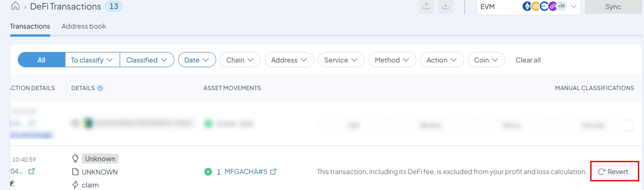644x190 pixels.
Task: Open the EVM network selector
Action: [529, 7]
